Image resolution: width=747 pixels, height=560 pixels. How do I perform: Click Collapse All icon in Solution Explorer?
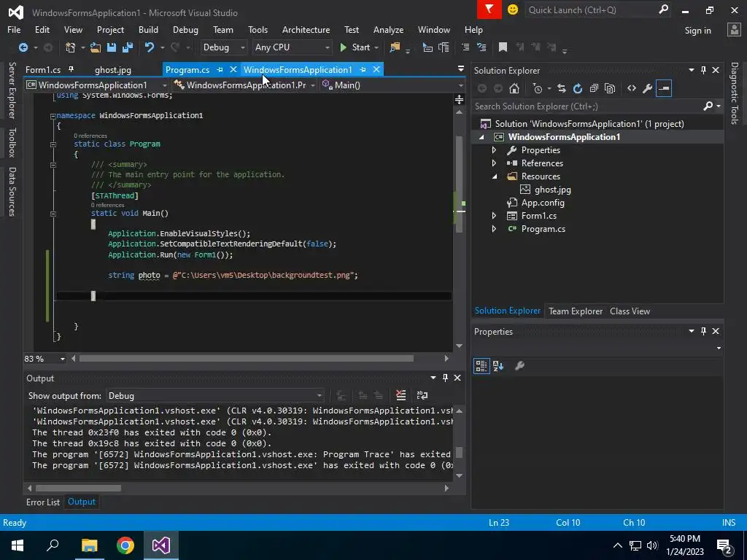pyautogui.click(x=594, y=88)
